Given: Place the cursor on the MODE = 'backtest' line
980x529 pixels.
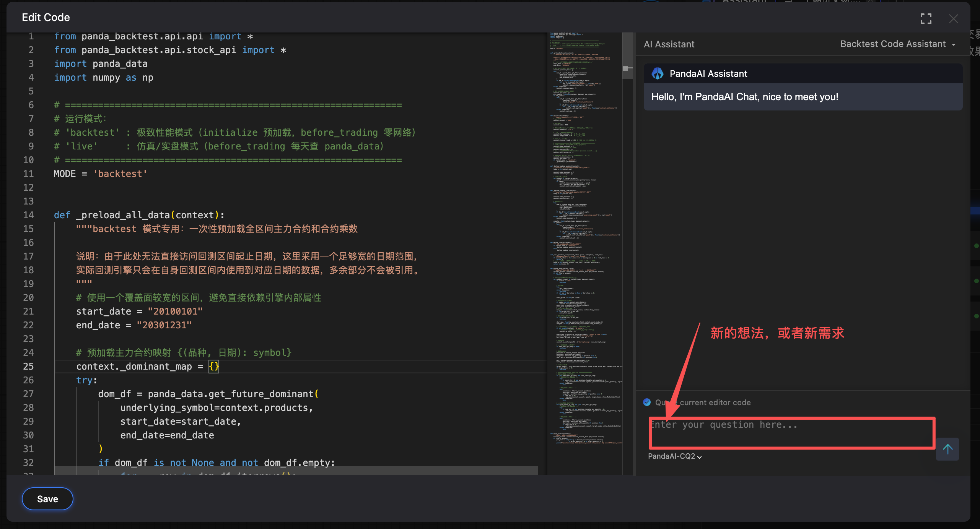Looking at the screenshot, I should coord(100,174).
